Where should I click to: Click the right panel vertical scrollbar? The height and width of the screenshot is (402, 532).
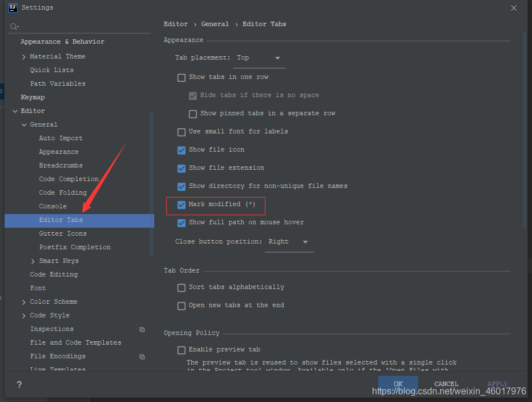pyautogui.click(x=525, y=129)
